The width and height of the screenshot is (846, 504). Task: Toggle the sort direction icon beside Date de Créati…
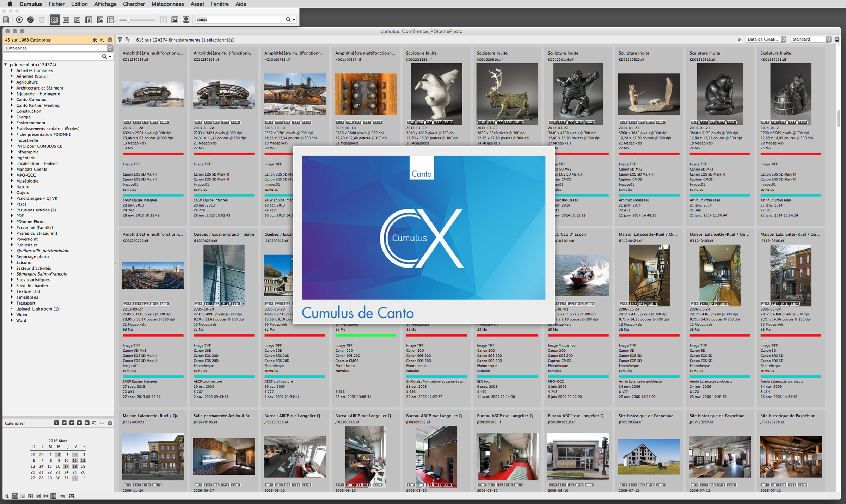pos(739,39)
